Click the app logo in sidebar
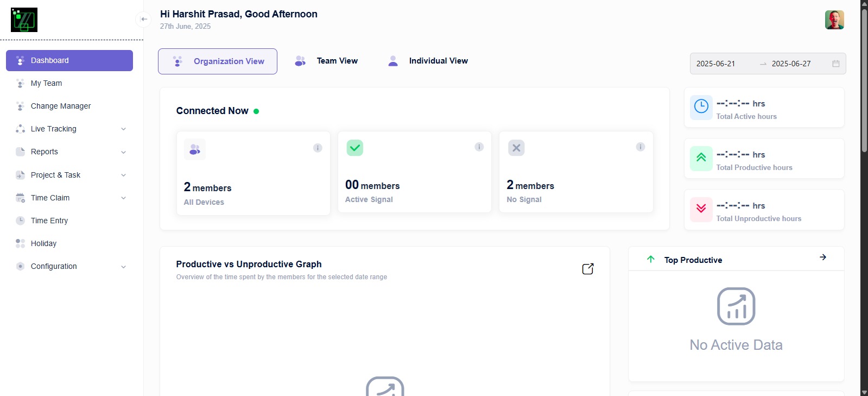 (24, 20)
